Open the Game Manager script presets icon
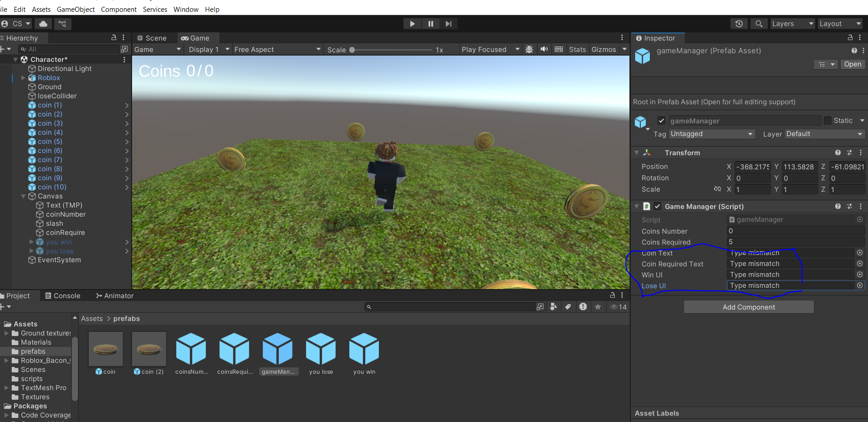 coord(849,206)
